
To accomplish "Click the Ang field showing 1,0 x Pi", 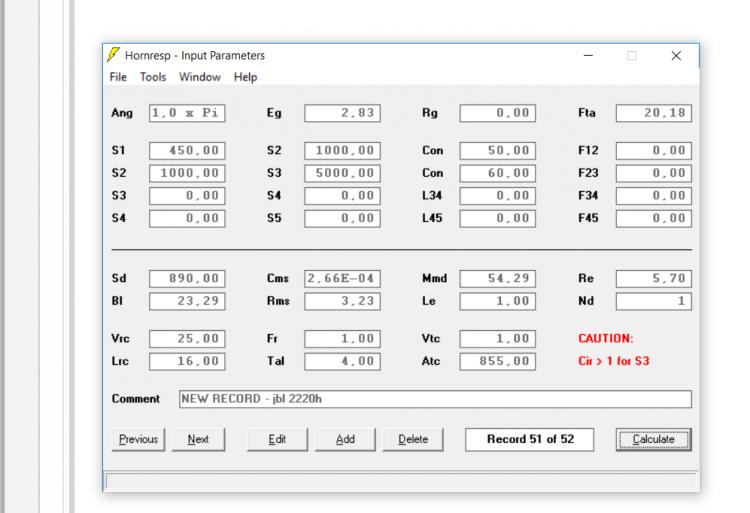I will pyautogui.click(x=186, y=114).
